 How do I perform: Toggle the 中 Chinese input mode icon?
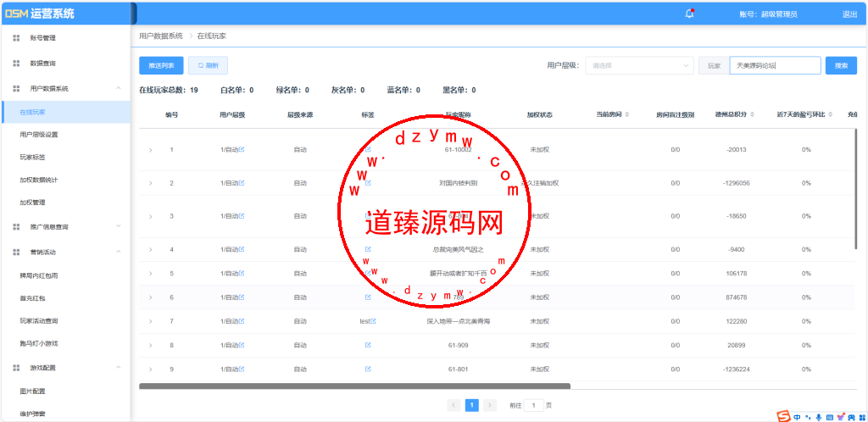pyautogui.click(x=797, y=417)
